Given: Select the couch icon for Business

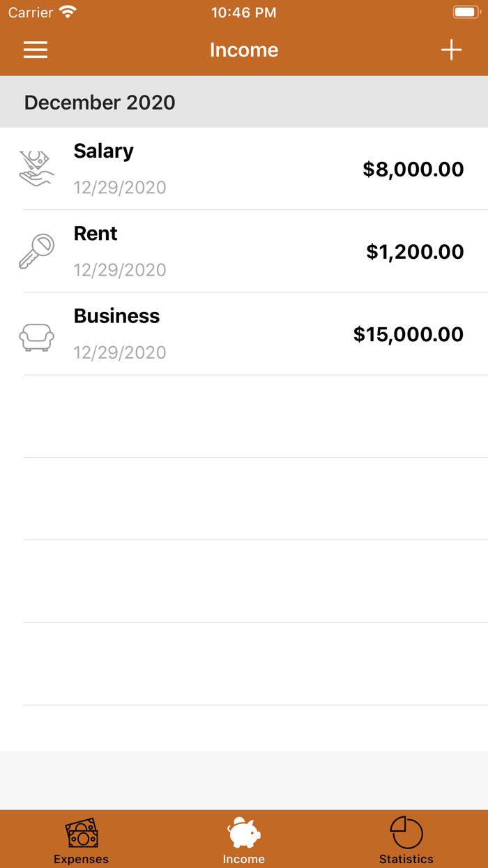Looking at the screenshot, I should [x=36, y=336].
